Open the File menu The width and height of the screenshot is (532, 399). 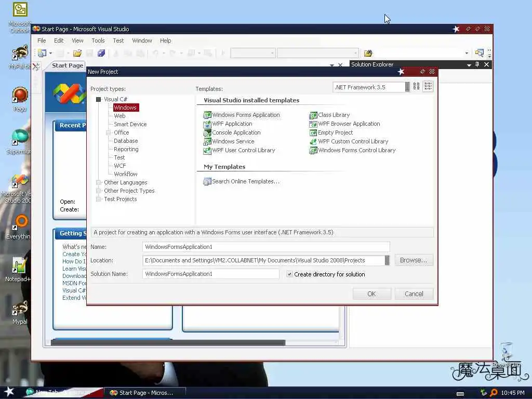42,41
